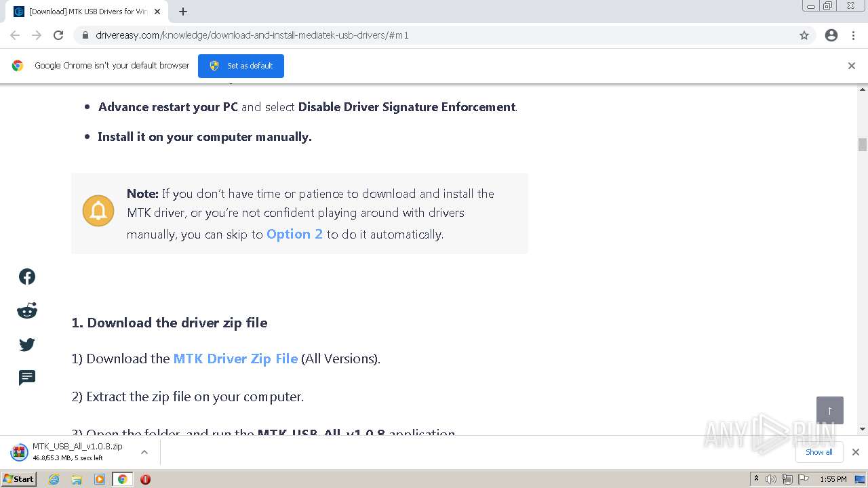The height and width of the screenshot is (488, 868).
Task: Open the network tray icon
Action: click(x=787, y=479)
